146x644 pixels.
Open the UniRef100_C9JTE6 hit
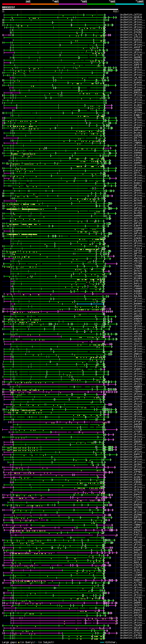(x=131, y=618)
